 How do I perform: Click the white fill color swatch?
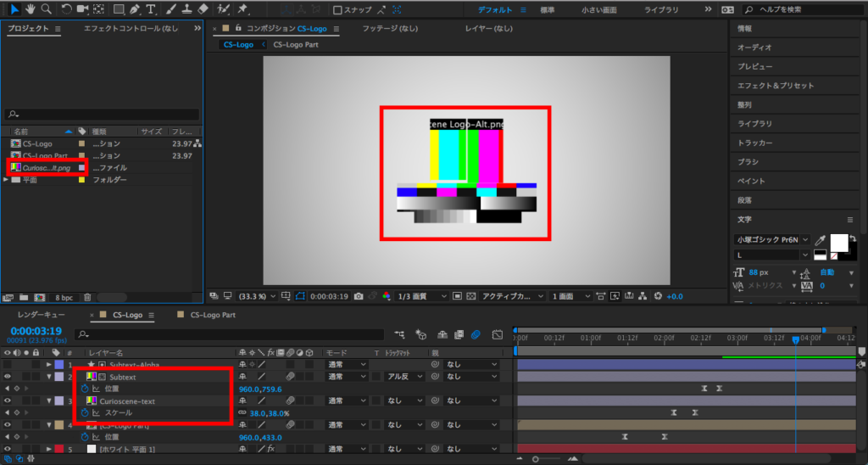(838, 244)
